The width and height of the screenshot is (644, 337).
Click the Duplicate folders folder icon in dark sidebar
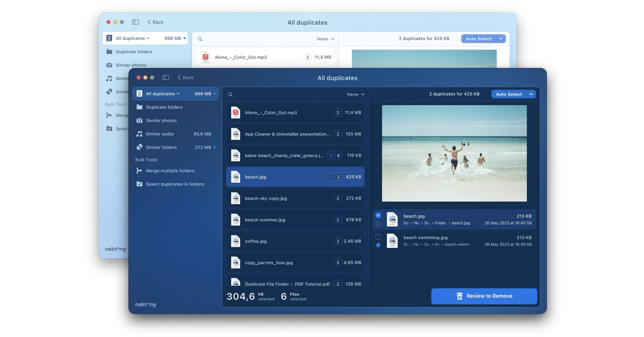(139, 107)
